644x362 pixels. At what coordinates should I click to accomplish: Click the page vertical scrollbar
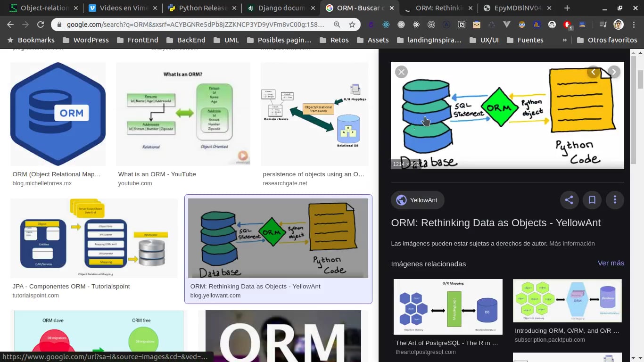[x=640, y=79]
